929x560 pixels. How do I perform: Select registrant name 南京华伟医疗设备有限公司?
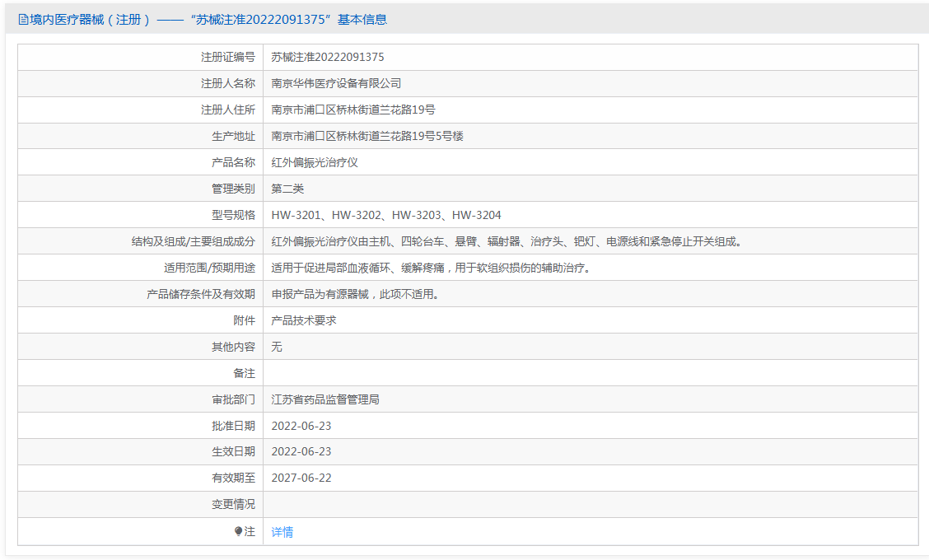tap(337, 83)
